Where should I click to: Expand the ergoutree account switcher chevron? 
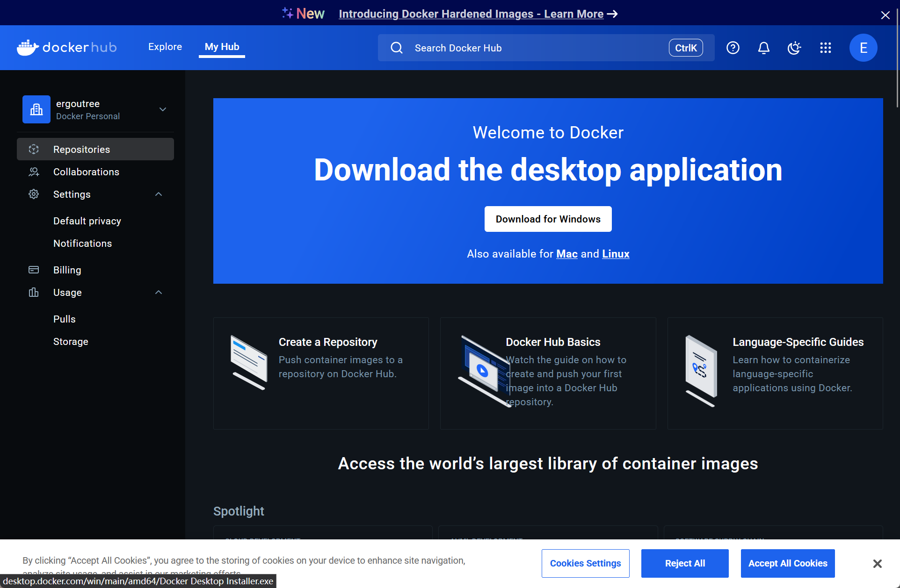pyautogui.click(x=163, y=109)
